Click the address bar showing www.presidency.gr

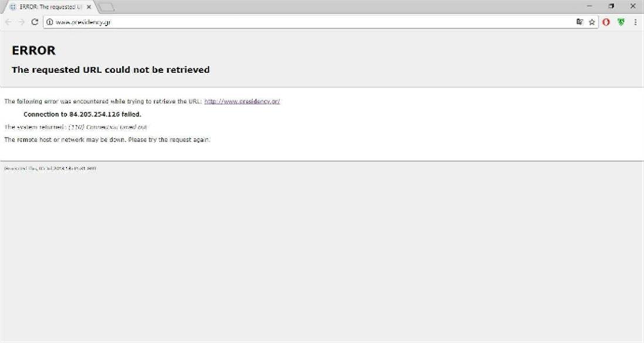coord(293,22)
